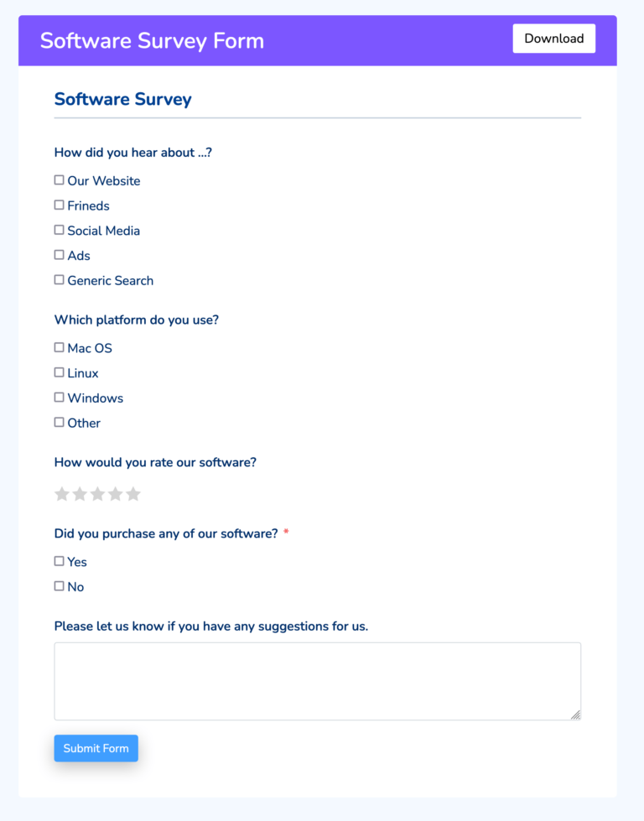Check Mac OS as your platform

tap(59, 346)
